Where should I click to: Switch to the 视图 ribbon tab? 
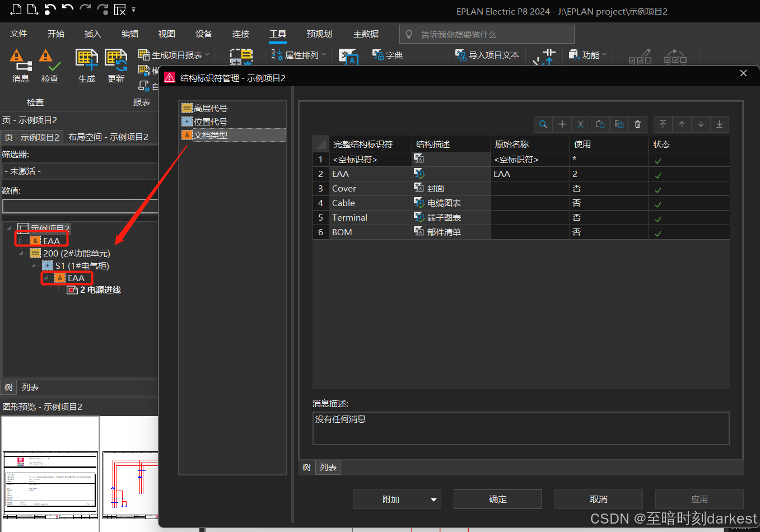(x=167, y=34)
